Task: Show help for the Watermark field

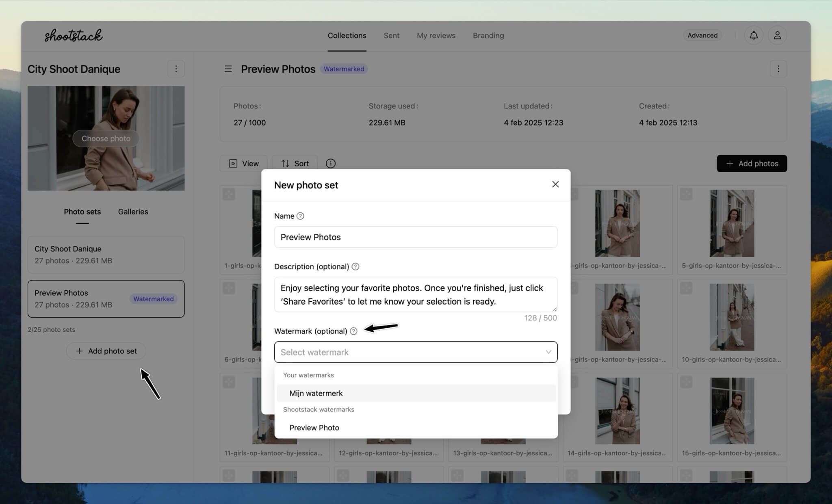Action: (x=353, y=331)
